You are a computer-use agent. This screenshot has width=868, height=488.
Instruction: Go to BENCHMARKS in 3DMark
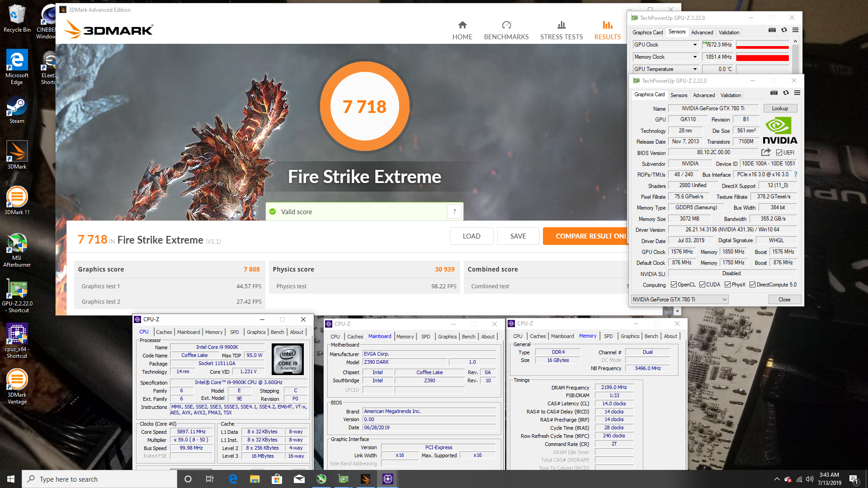tap(506, 31)
